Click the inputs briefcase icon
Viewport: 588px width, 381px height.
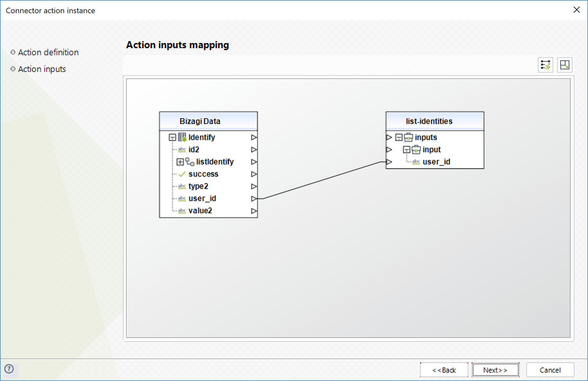click(x=409, y=137)
